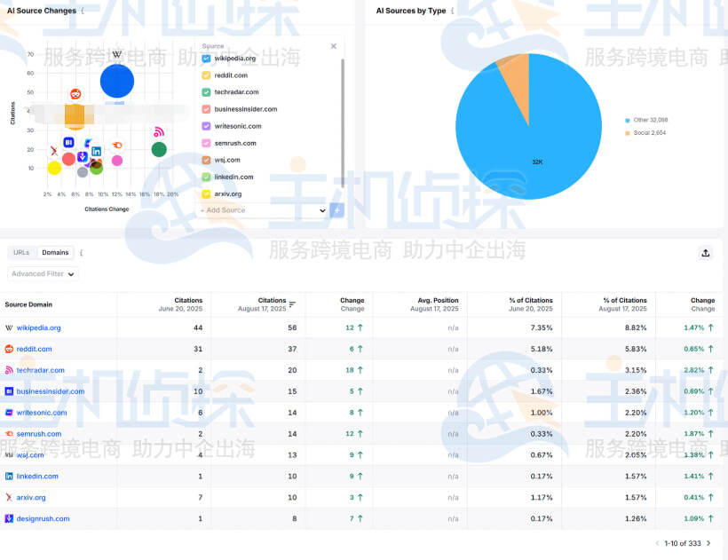This screenshot has height=560, width=728.
Task: Expand the Add Source dropdown
Action: point(263,210)
